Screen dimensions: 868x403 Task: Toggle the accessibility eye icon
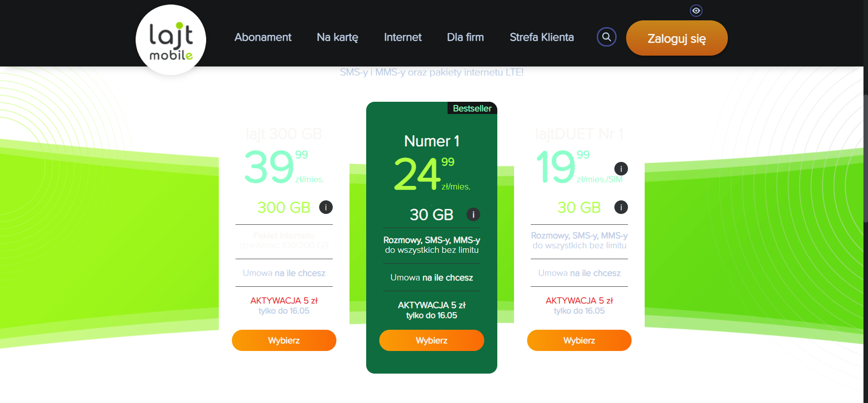tap(696, 10)
